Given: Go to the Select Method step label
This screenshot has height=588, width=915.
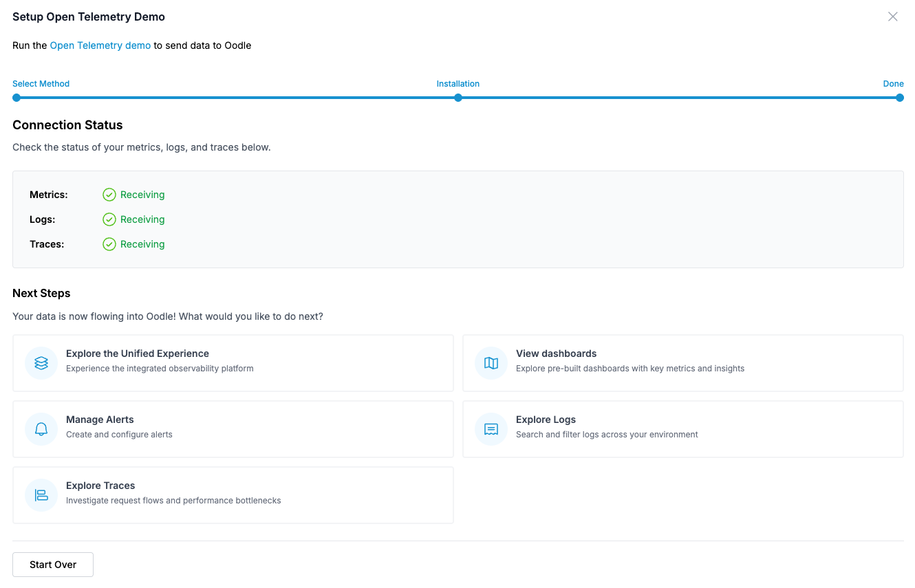Looking at the screenshot, I should pos(41,84).
